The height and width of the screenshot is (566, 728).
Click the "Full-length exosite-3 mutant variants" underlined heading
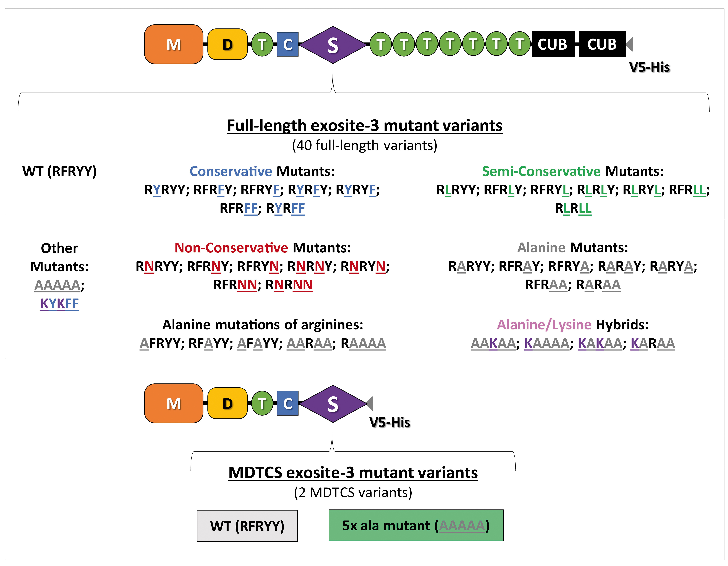click(364, 126)
